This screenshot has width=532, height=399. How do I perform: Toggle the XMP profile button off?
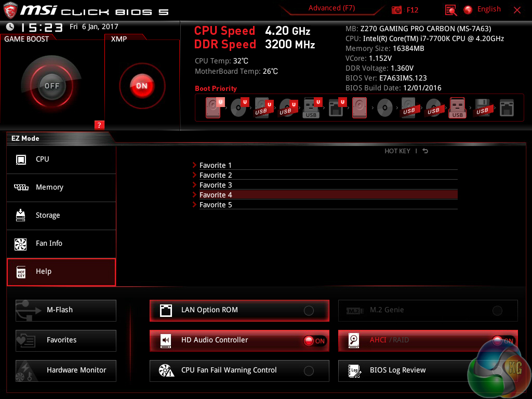click(x=142, y=86)
